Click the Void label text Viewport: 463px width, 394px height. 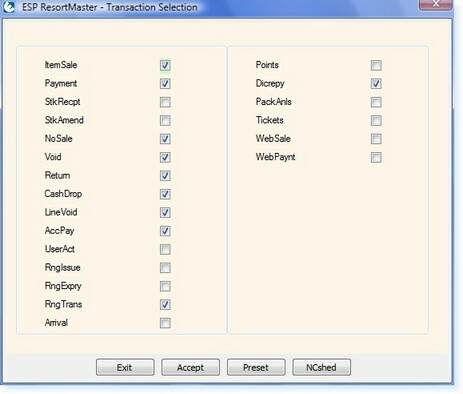[53, 157]
